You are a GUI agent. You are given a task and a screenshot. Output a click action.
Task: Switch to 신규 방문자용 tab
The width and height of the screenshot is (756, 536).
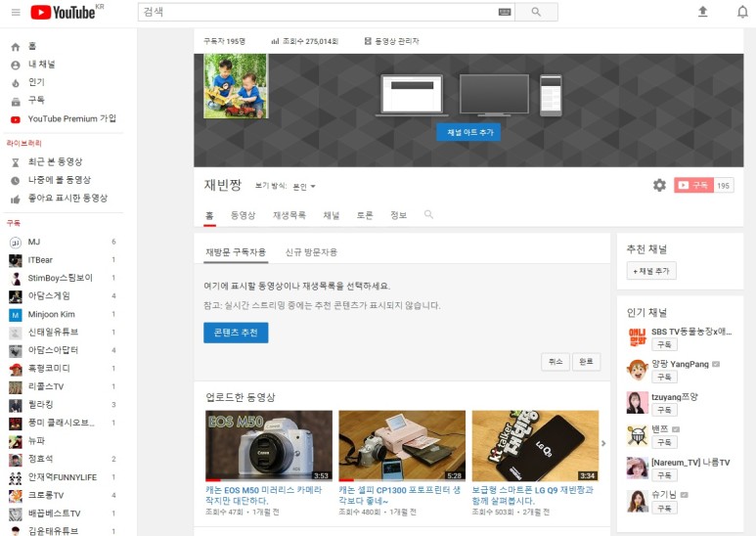coord(311,252)
